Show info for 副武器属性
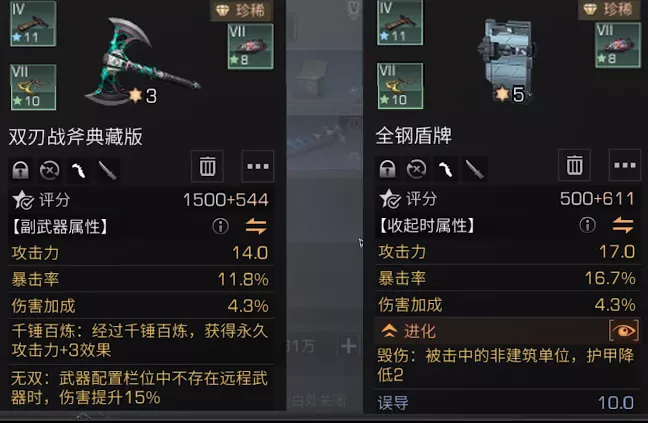The width and height of the screenshot is (648, 423). pyautogui.click(x=220, y=226)
